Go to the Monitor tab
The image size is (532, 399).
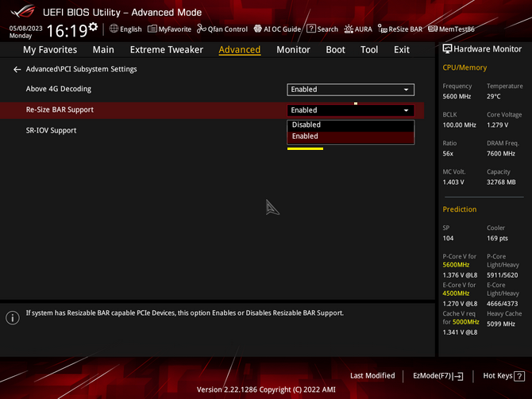click(293, 50)
